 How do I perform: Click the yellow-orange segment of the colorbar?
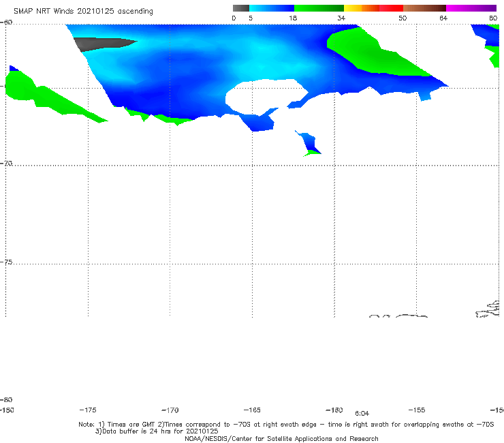tap(361, 8)
